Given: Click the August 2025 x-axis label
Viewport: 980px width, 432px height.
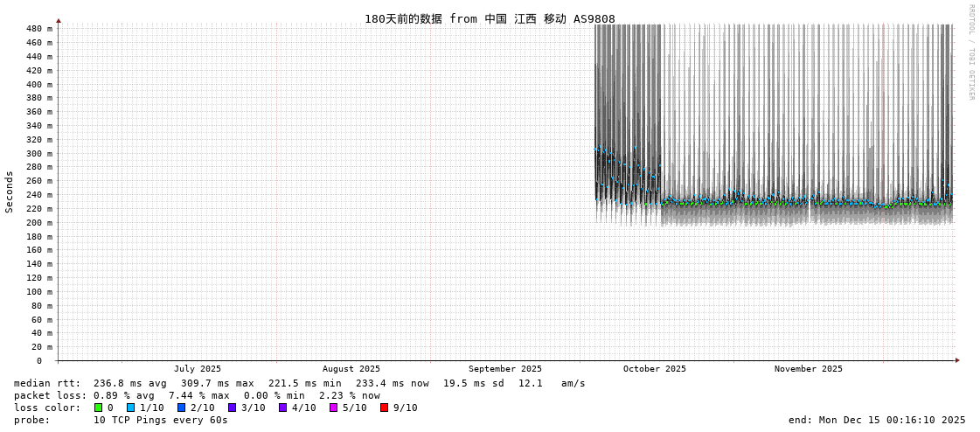Looking at the screenshot, I should click(x=351, y=369).
